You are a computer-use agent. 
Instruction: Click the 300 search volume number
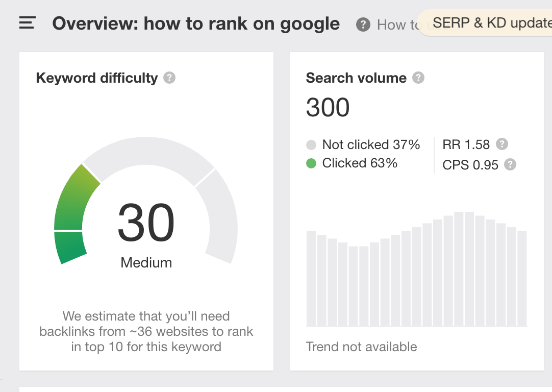click(x=328, y=107)
